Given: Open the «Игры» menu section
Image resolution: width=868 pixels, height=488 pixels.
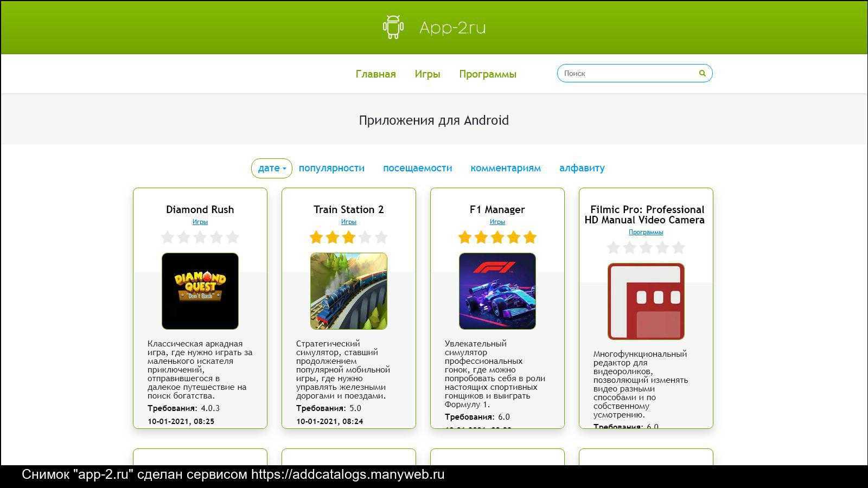Looking at the screenshot, I should pyautogui.click(x=427, y=74).
